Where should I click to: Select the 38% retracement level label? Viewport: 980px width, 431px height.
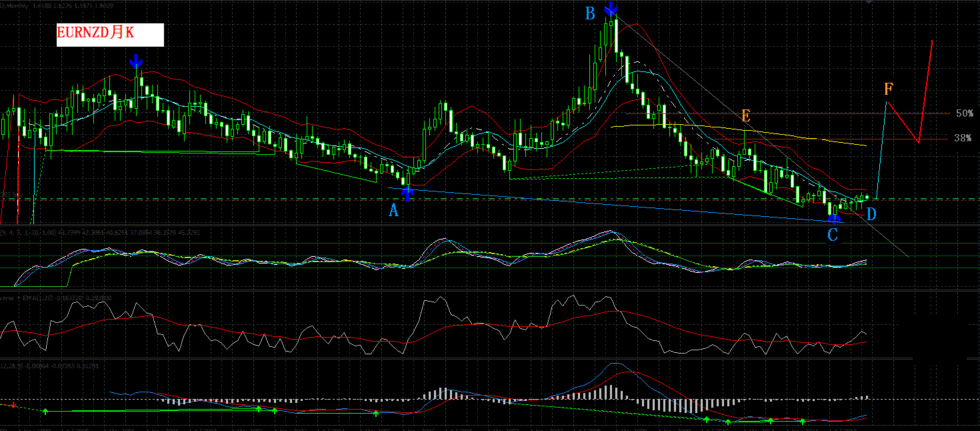[x=963, y=138]
